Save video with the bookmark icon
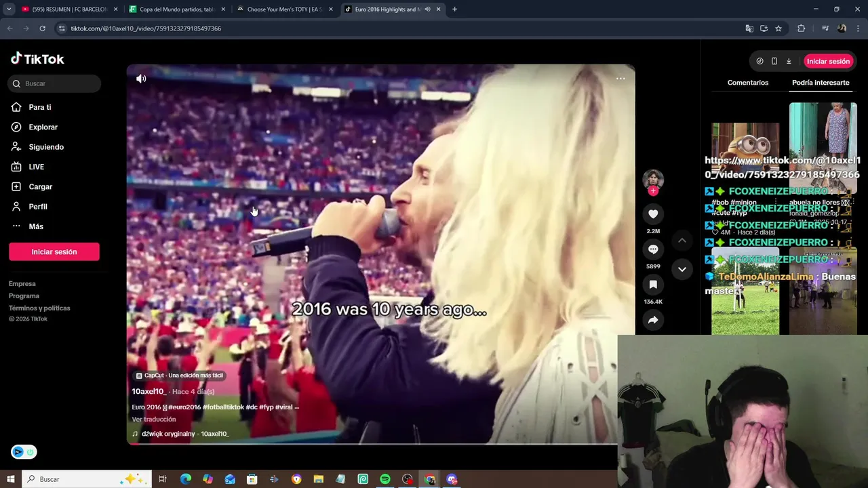Viewport: 868px width, 488px height. point(653,285)
